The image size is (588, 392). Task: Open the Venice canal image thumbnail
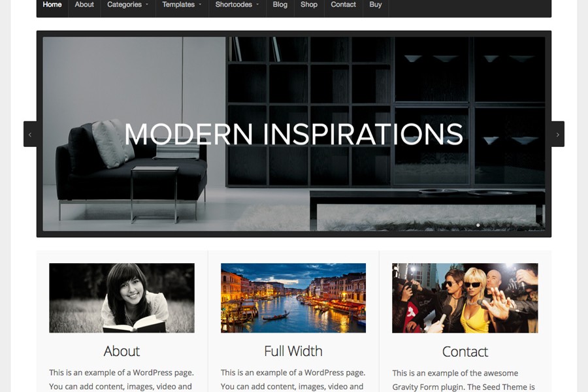pyautogui.click(x=293, y=298)
